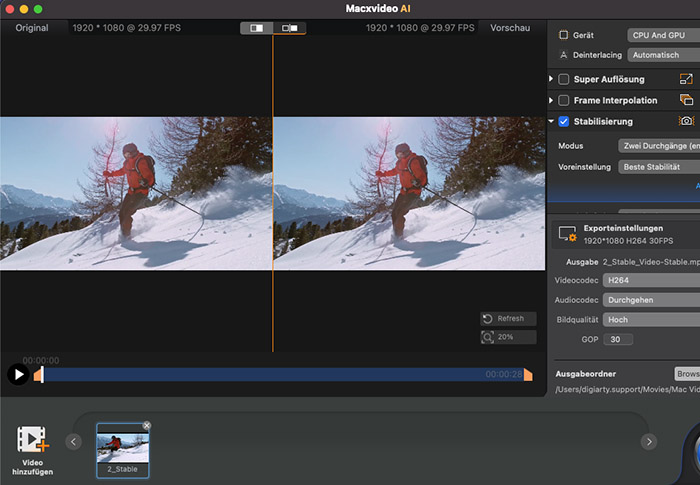
Task: Click the orange split divider line in preview
Action: coord(273,193)
